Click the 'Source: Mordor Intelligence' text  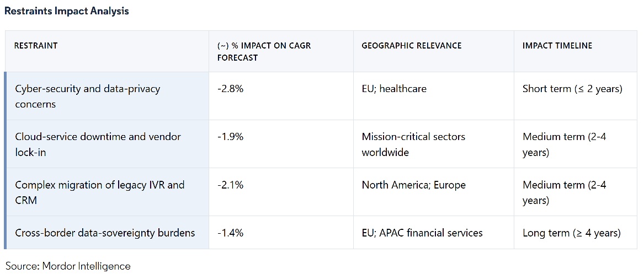(x=68, y=266)
